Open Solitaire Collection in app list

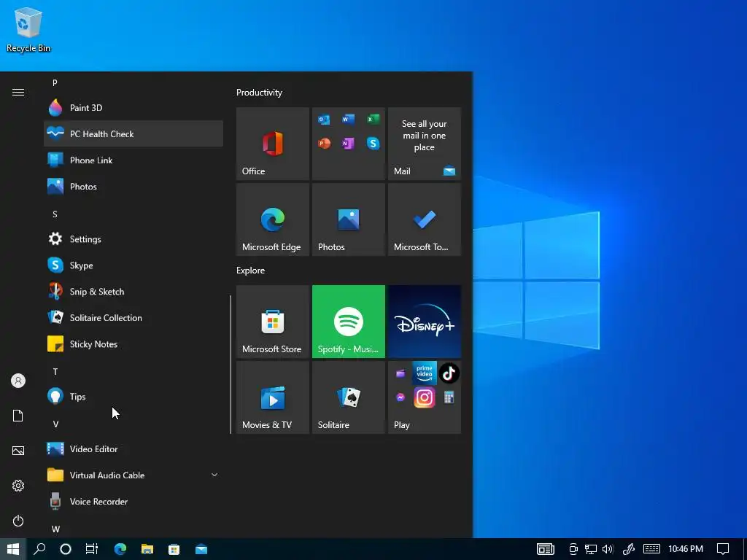click(133, 318)
